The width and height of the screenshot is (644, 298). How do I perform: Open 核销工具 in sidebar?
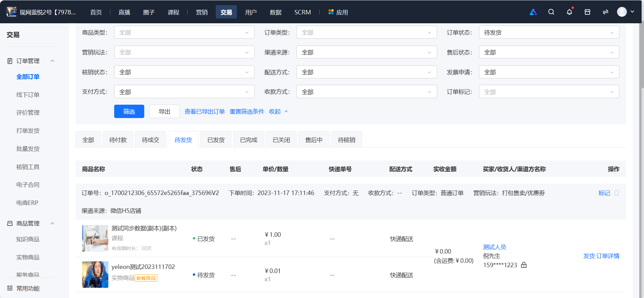tap(28, 167)
